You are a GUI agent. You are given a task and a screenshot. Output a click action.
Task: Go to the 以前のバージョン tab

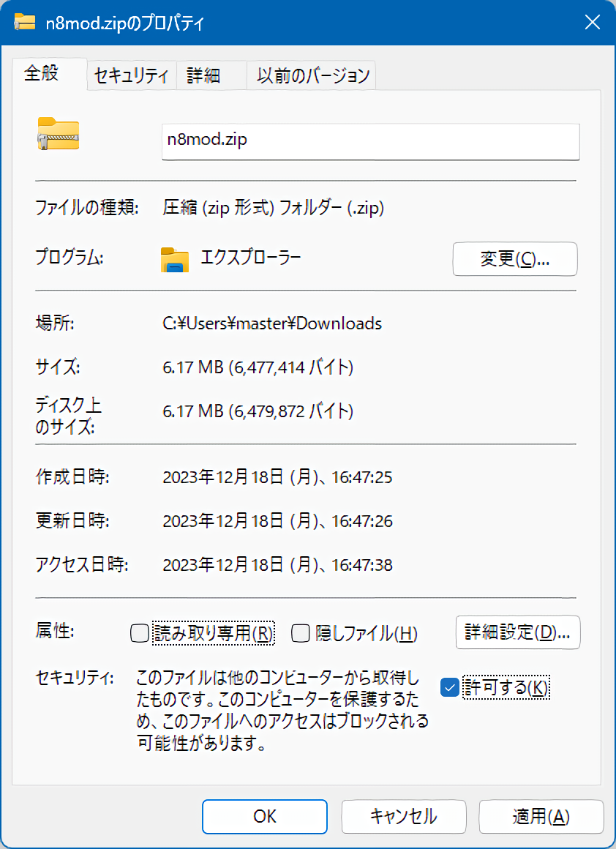click(x=312, y=75)
